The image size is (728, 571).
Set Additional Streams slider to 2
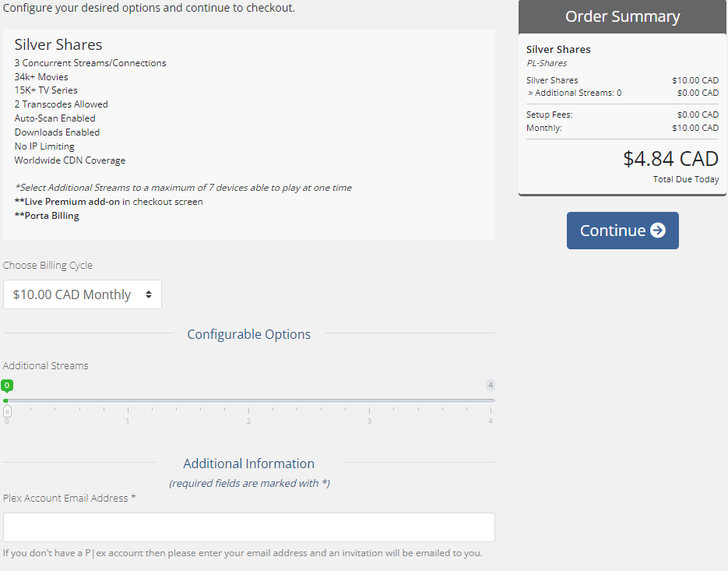coord(249,400)
